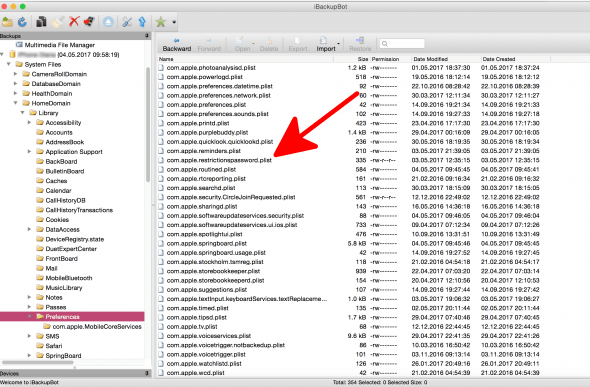Click the Delete toolbar button

269,45
